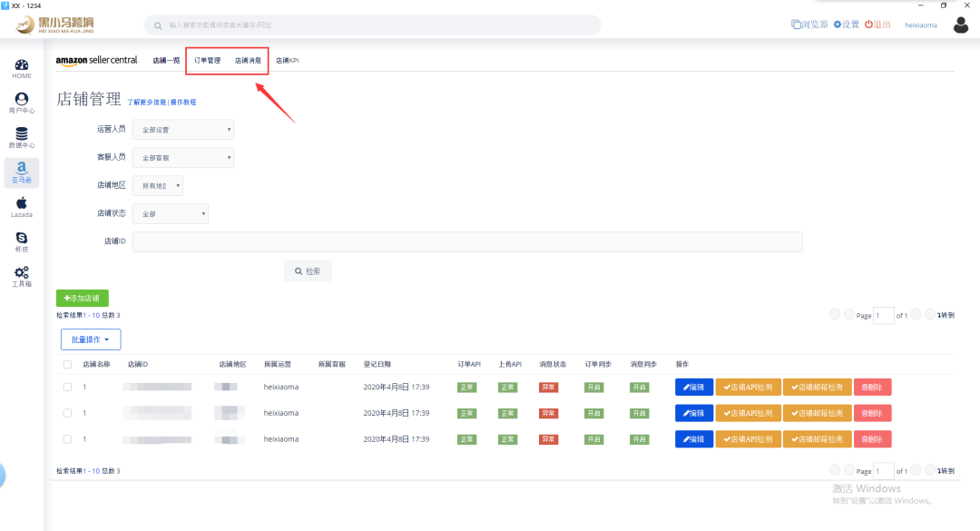Click the 店铺ID input field
This screenshot has width=980, height=531.
click(467, 241)
